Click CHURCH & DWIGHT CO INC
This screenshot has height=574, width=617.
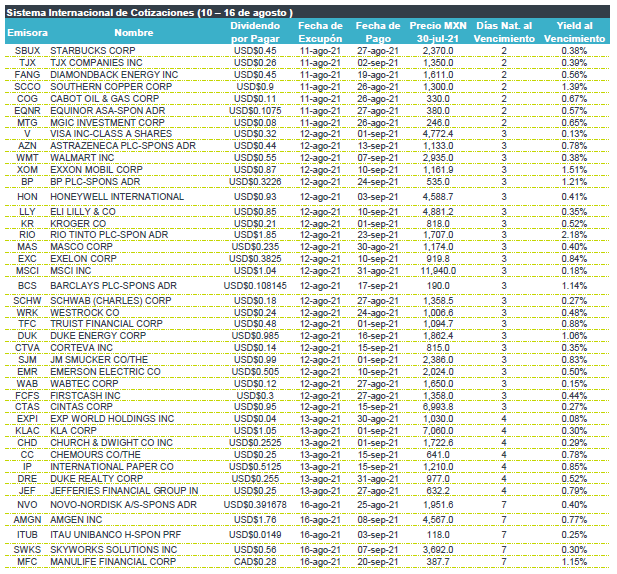(111, 443)
